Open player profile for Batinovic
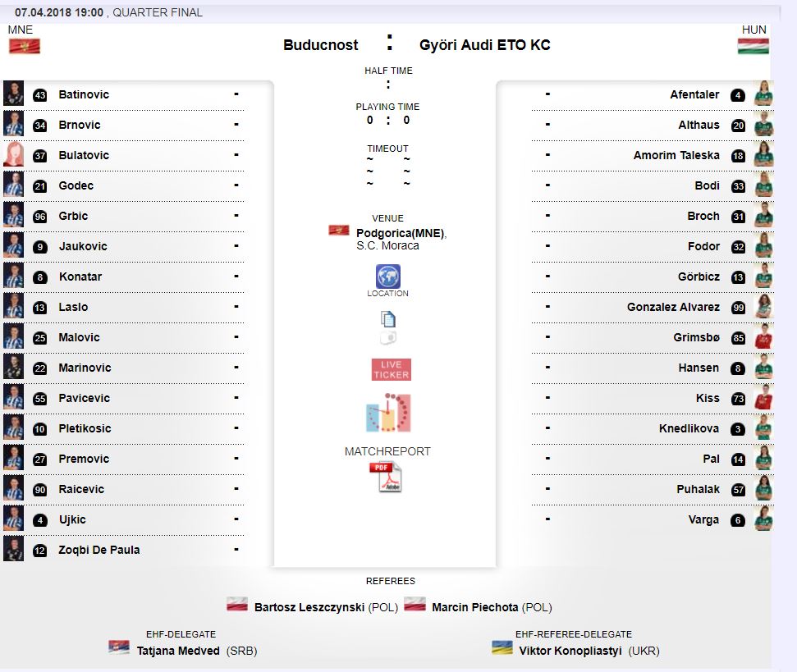This screenshot has height=672, width=797. point(84,94)
